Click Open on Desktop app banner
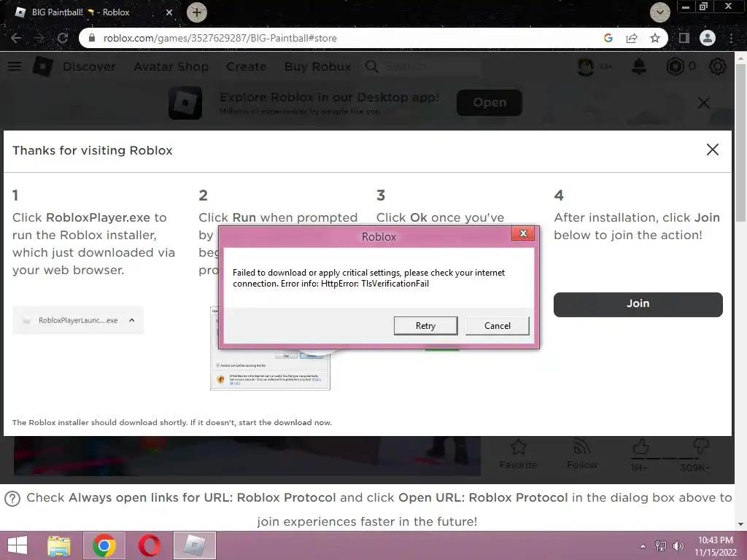This screenshot has width=747, height=560. (489, 102)
